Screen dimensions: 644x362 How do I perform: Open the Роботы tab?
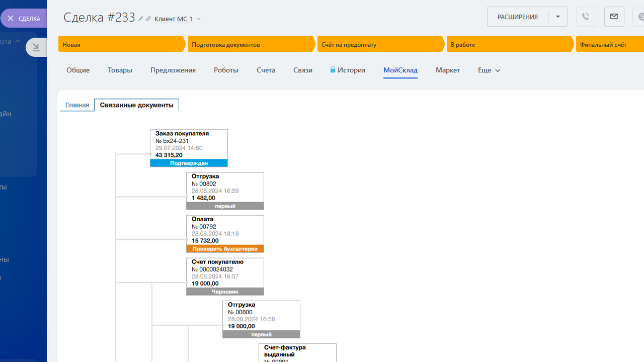226,70
